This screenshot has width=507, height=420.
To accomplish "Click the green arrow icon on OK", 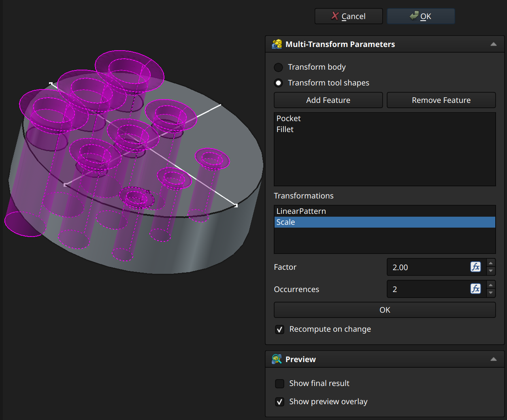I will click(414, 16).
